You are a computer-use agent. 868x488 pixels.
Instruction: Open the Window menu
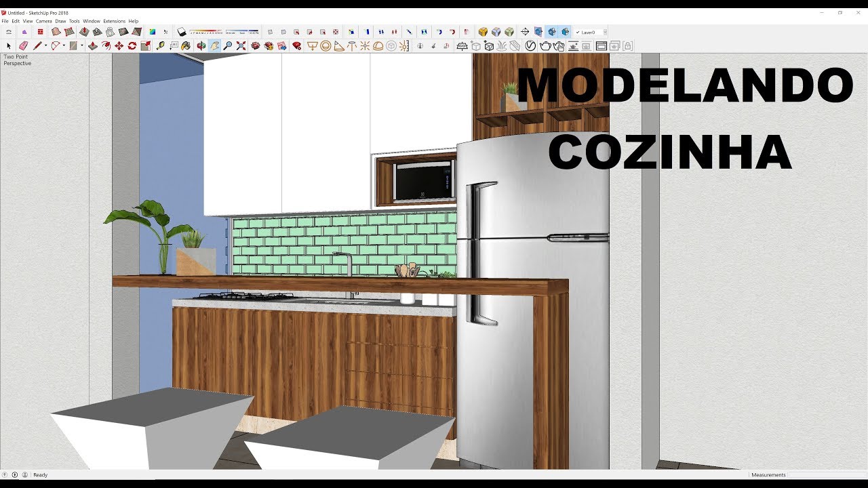pyautogui.click(x=92, y=21)
